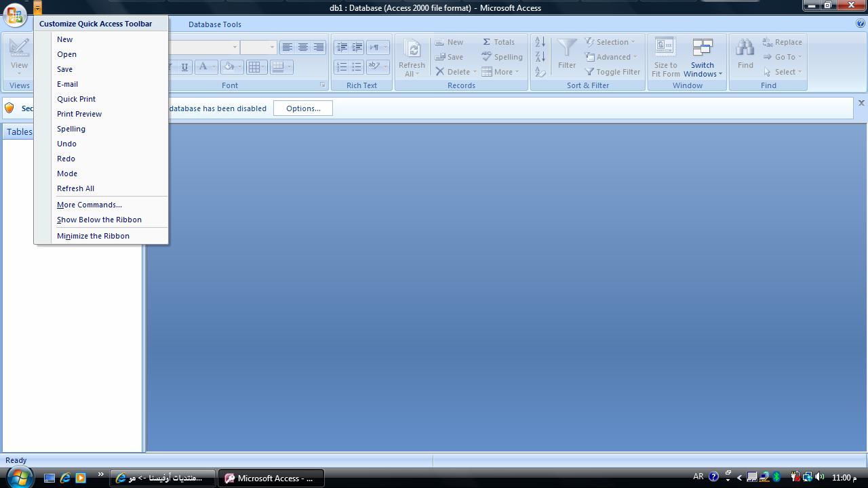Click the sort ascending icon
868x488 pixels.
(540, 42)
